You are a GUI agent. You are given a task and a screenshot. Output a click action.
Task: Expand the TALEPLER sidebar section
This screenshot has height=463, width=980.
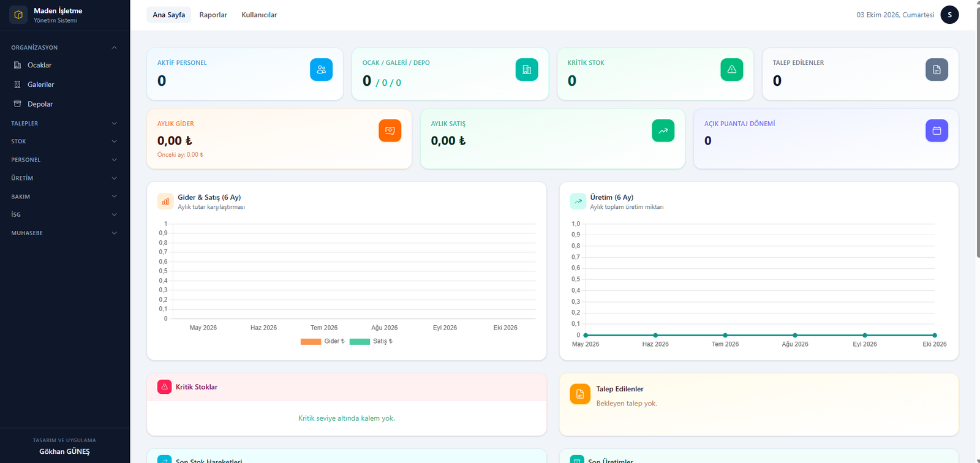point(64,123)
